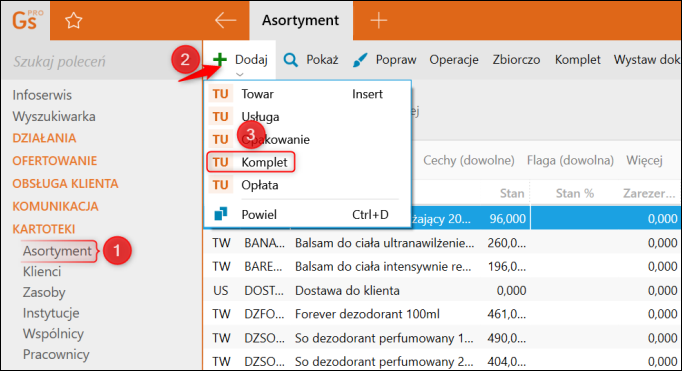Open Cechy (dowolne) filter dropdown
This screenshot has height=371, width=682.
pyautogui.click(x=468, y=160)
